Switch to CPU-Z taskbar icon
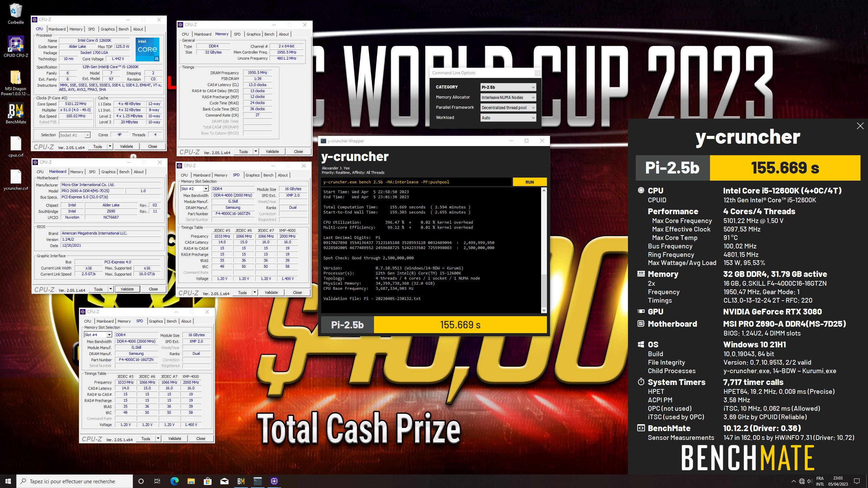 pyautogui.click(x=274, y=481)
